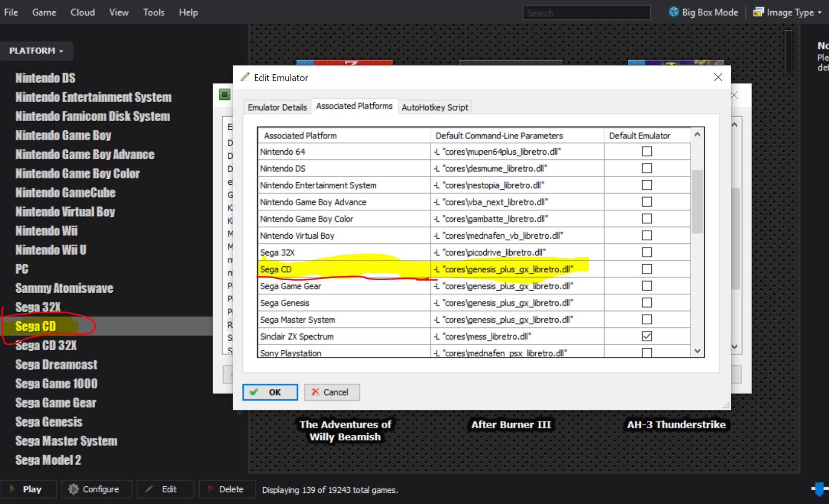Click the red Delete X icon

click(210, 489)
